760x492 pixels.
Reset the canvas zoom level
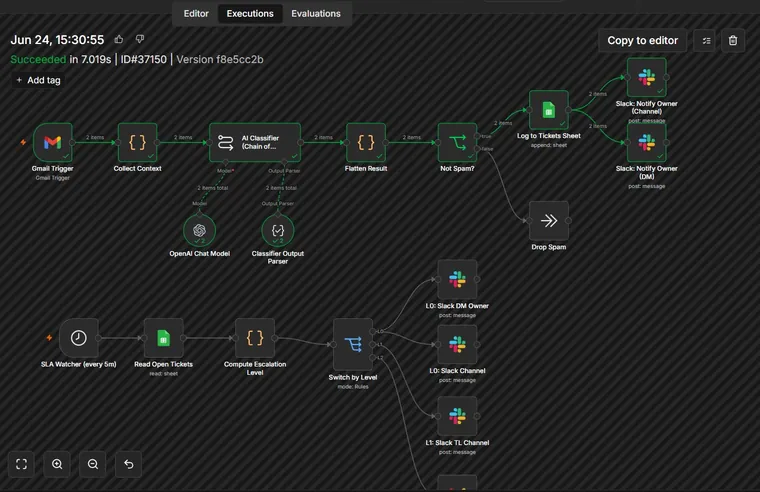[128, 464]
